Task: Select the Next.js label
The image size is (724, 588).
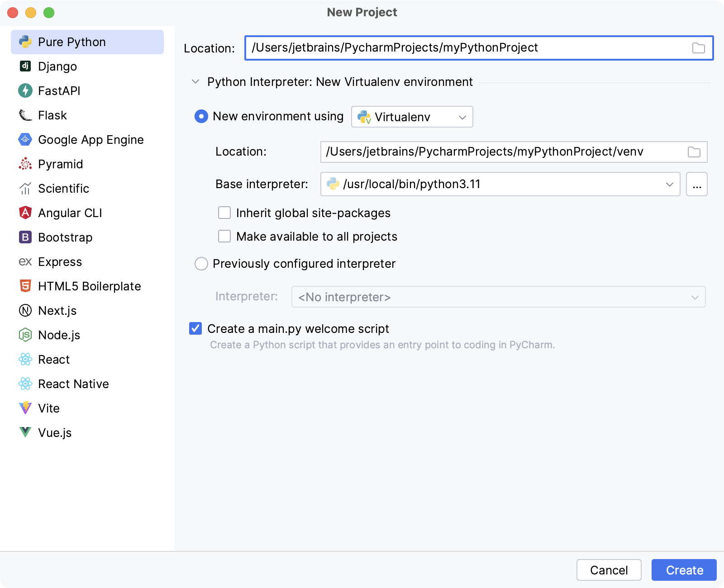Action: tap(57, 311)
